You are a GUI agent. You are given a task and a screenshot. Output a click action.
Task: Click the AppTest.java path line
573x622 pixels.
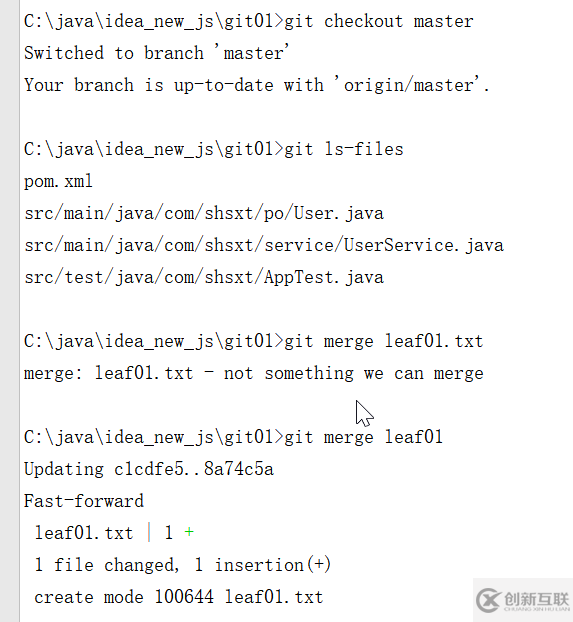point(204,277)
